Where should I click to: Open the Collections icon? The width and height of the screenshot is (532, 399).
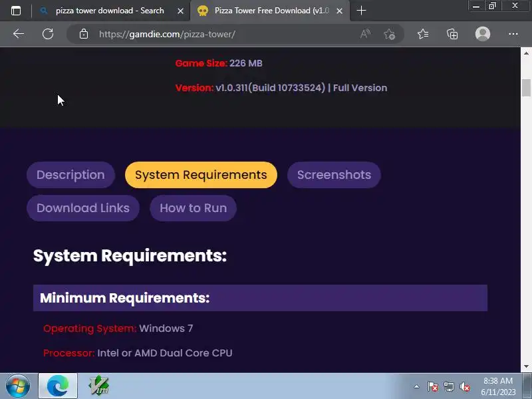452,34
